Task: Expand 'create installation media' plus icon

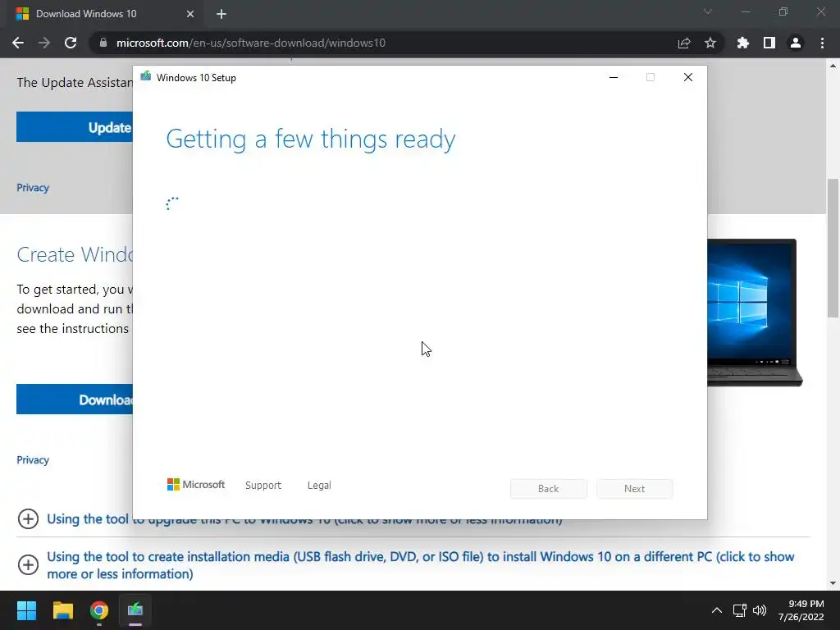Action: click(x=28, y=564)
